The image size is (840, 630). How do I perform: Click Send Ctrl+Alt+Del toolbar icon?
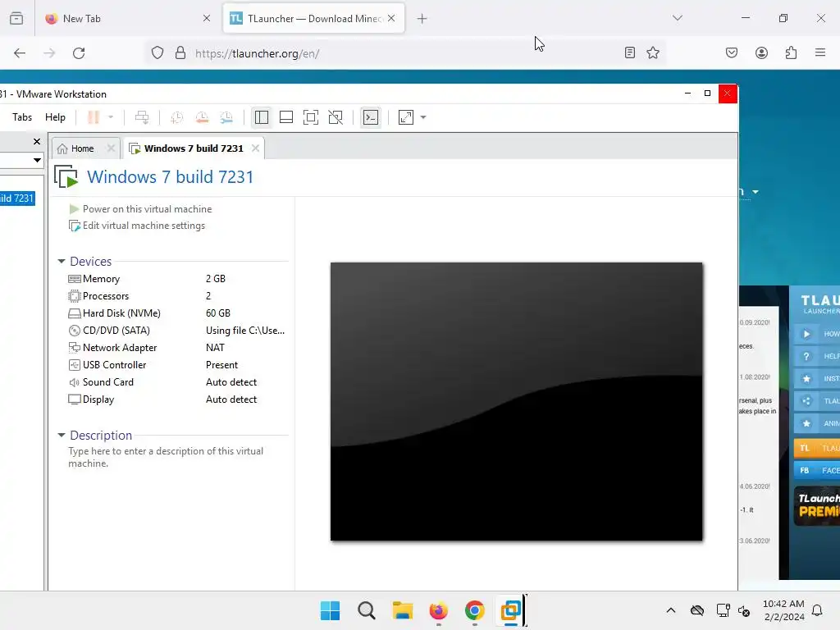[x=142, y=117]
